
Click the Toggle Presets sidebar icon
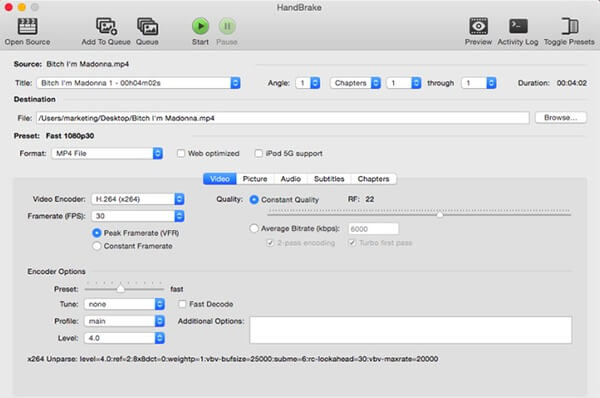569,26
